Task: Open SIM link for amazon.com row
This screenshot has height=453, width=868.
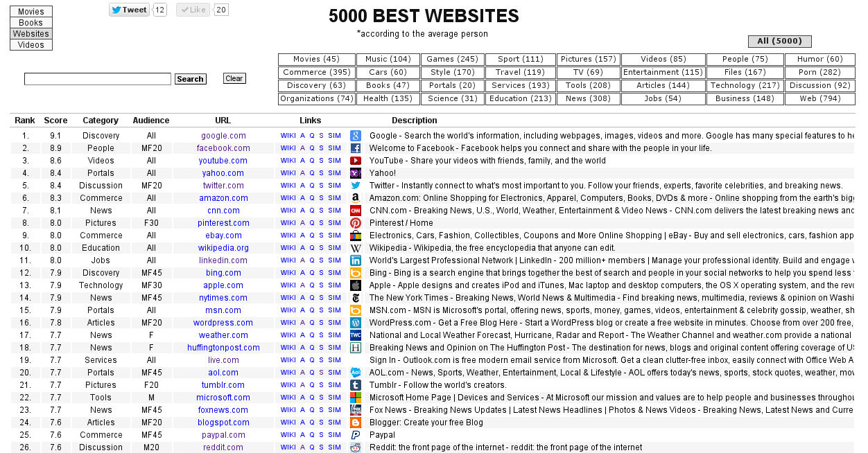Action: (x=335, y=198)
